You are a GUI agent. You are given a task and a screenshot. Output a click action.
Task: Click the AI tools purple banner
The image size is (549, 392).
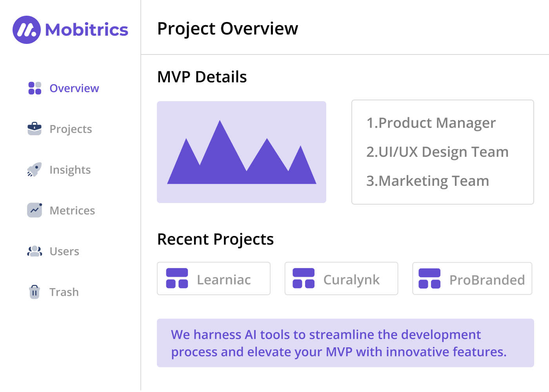[345, 343]
